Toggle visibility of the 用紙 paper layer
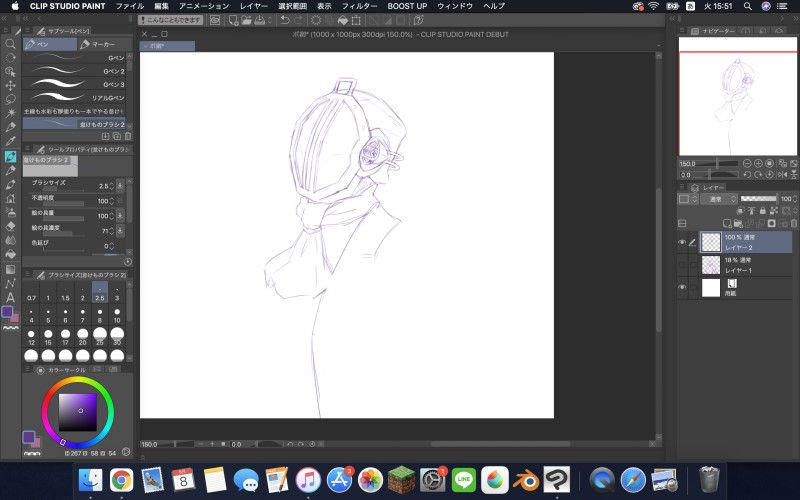Viewport: 800px width, 500px height. point(682,288)
